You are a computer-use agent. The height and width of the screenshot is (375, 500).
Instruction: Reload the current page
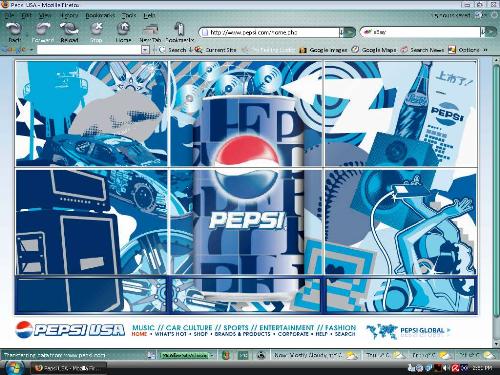[x=69, y=32]
